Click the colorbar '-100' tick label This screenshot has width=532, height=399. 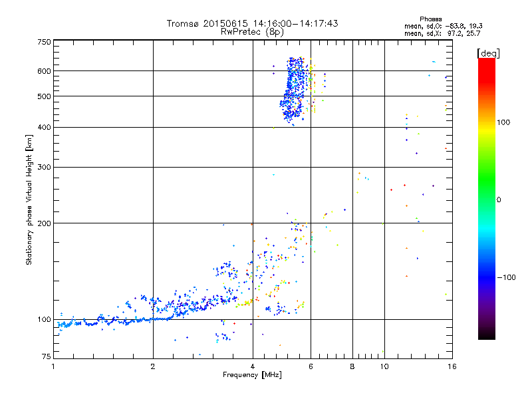pos(506,277)
